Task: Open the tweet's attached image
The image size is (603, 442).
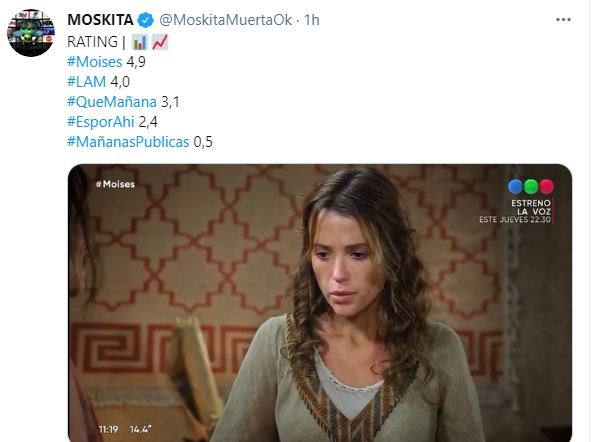Action: click(320, 303)
